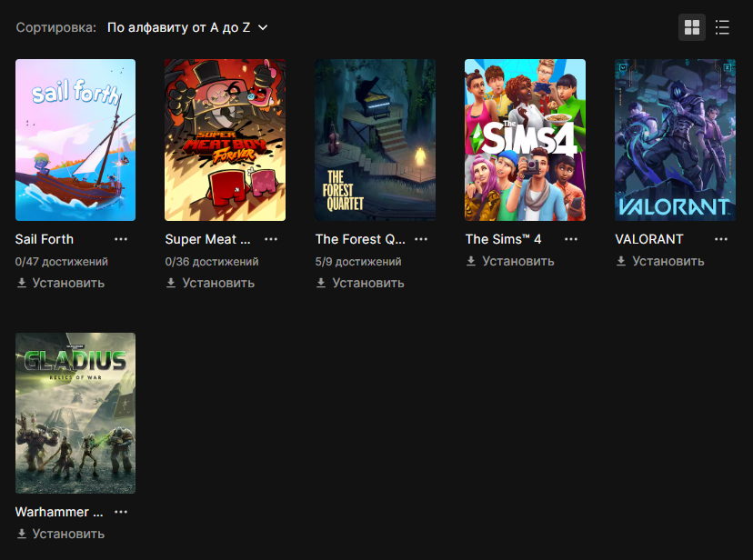Click the Сортировка label
This screenshot has width=753, height=560.
(x=56, y=27)
